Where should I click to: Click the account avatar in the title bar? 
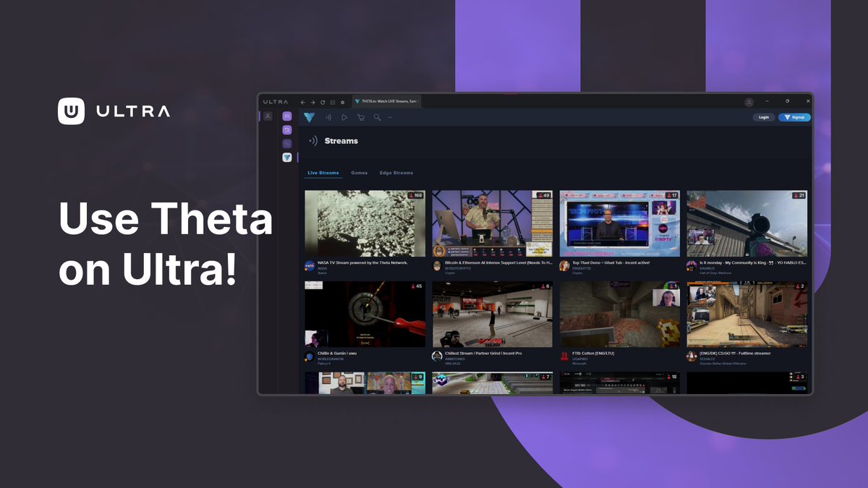(x=749, y=102)
